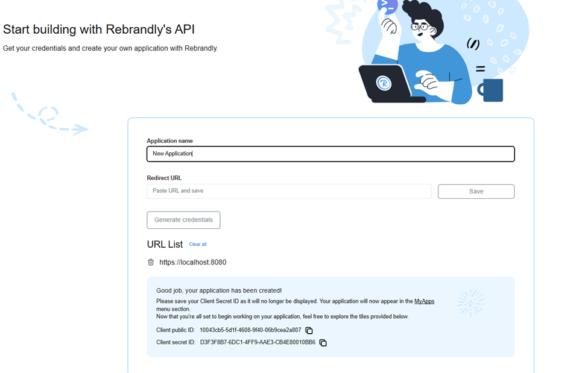The height and width of the screenshot is (373, 588).
Task: Click the Redirect URL input box
Action: point(289,191)
